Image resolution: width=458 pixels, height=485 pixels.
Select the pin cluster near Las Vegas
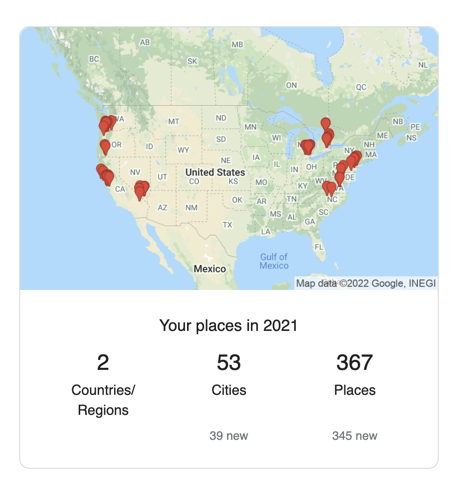pyautogui.click(x=141, y=190)
